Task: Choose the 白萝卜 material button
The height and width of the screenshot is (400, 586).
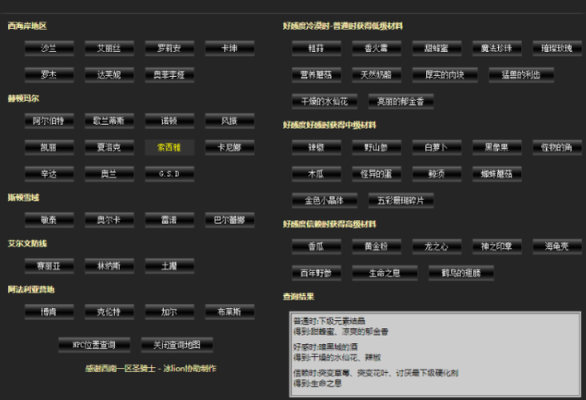Action: click(x=437, y=147)
